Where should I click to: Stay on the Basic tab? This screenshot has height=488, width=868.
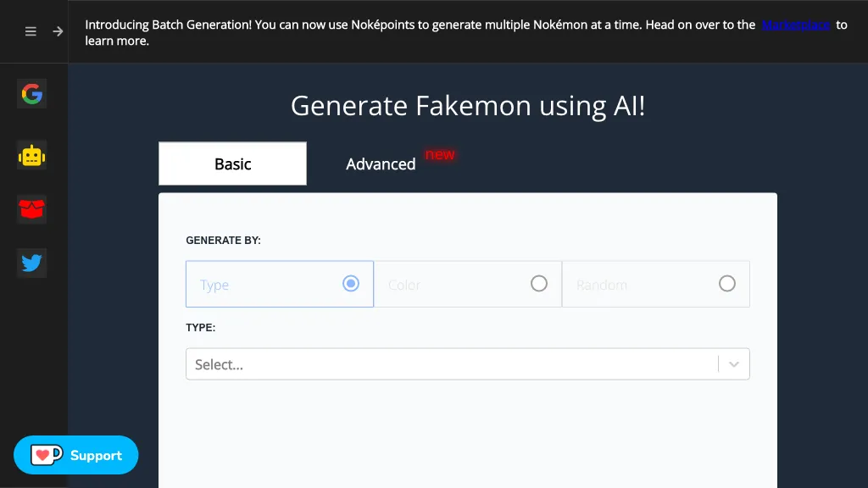coord(232,164)
